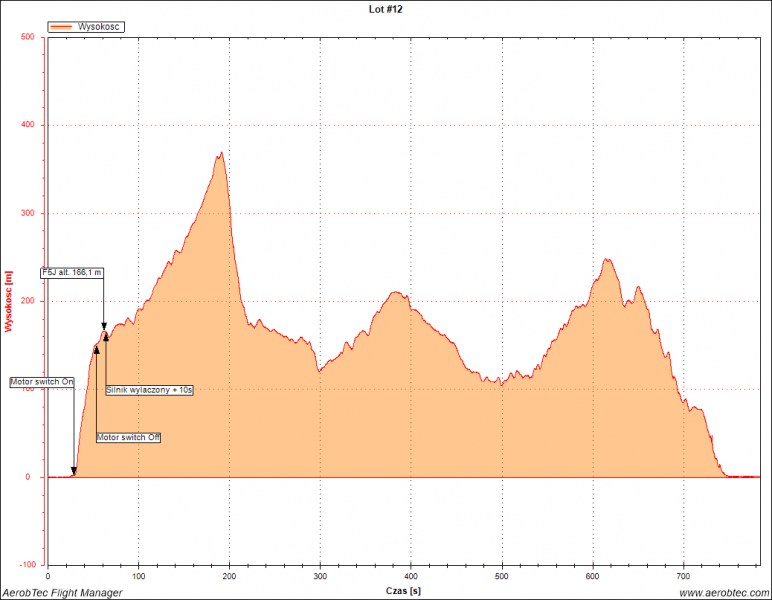
Task: Click the Motor switch On arrowhead at baseline
Action: pos(74,472)
